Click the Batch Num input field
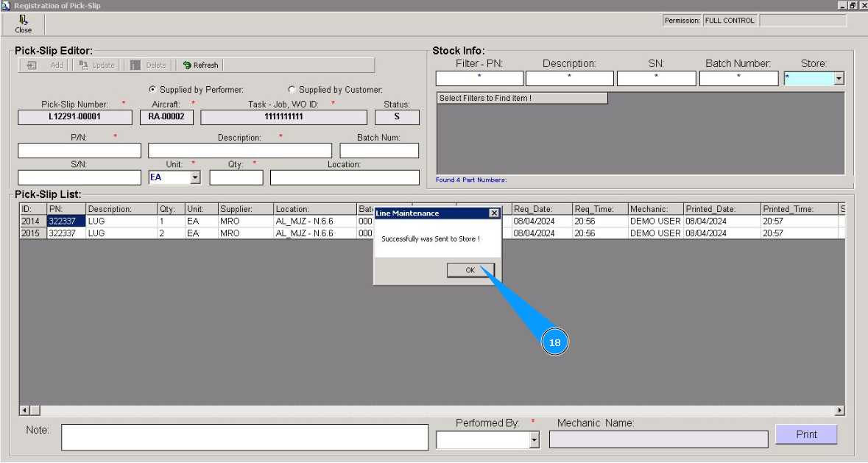The width and height of the screenshot is (868, 463). [x=379, y=150]
